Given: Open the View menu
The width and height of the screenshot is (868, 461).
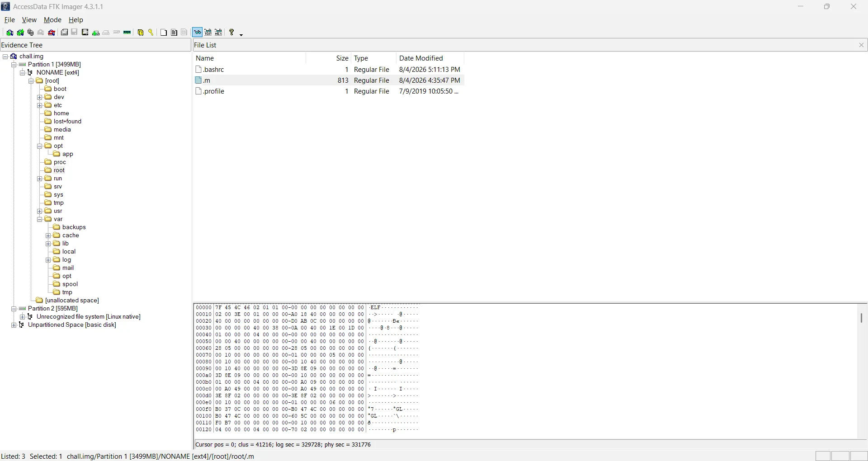Looking at the screenshot, I should coord(29,20).
